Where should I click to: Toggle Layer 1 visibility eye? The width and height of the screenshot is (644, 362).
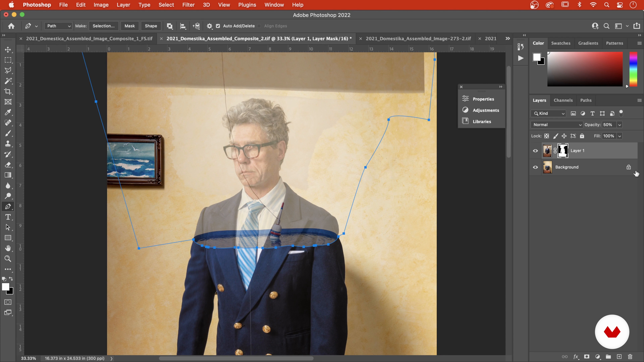click(535, 151)
